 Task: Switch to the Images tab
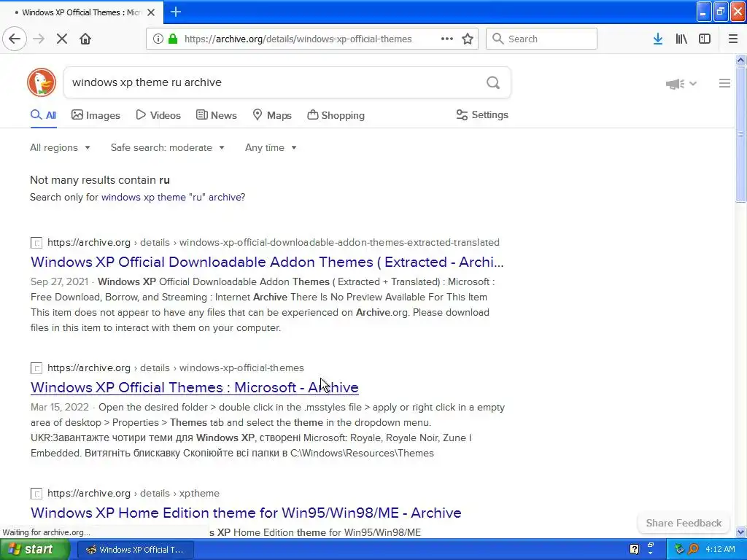(96, 115)
